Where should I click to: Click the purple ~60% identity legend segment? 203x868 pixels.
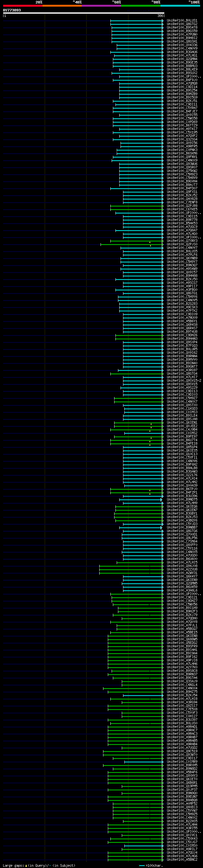101,6
